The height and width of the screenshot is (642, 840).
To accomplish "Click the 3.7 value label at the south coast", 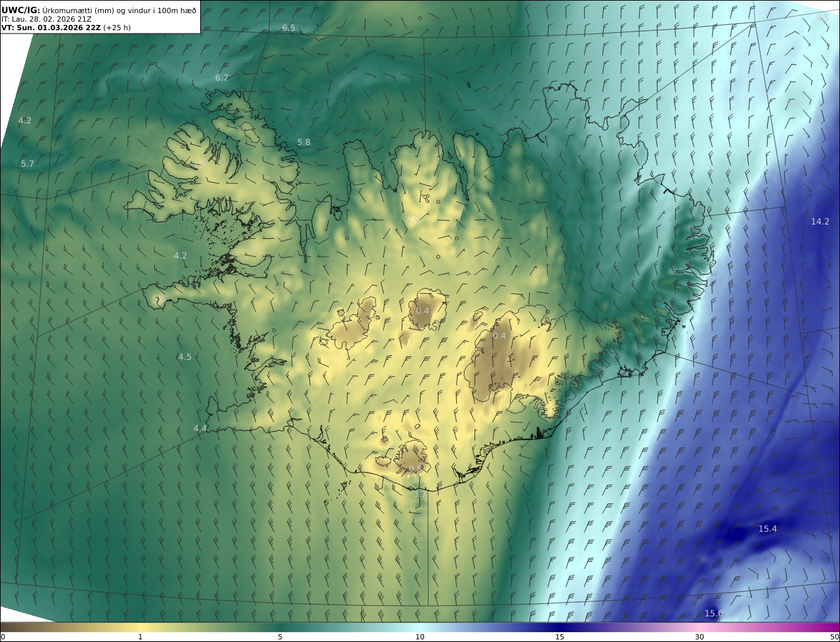I will [419, 494].
